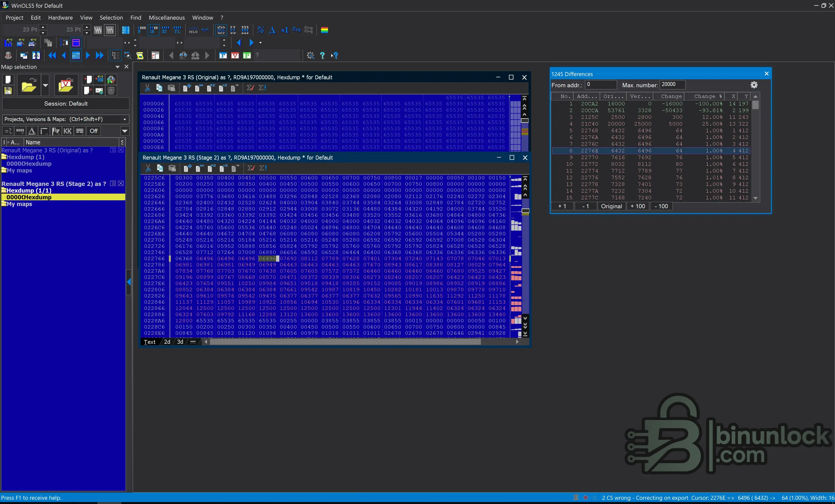The height and width of the screenshot is (504, 835).
Task: Toggle the bar-style waveform display button
Action: coord(110,30)
